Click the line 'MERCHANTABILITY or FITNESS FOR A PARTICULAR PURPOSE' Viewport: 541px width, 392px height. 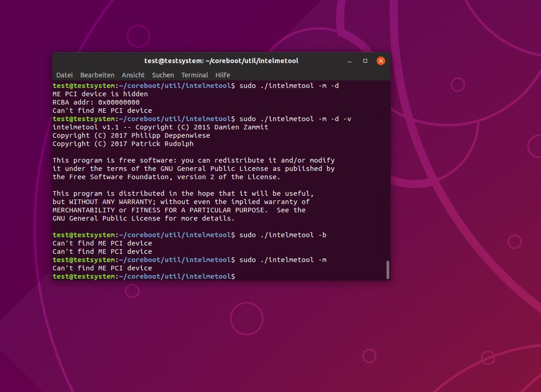179,210
